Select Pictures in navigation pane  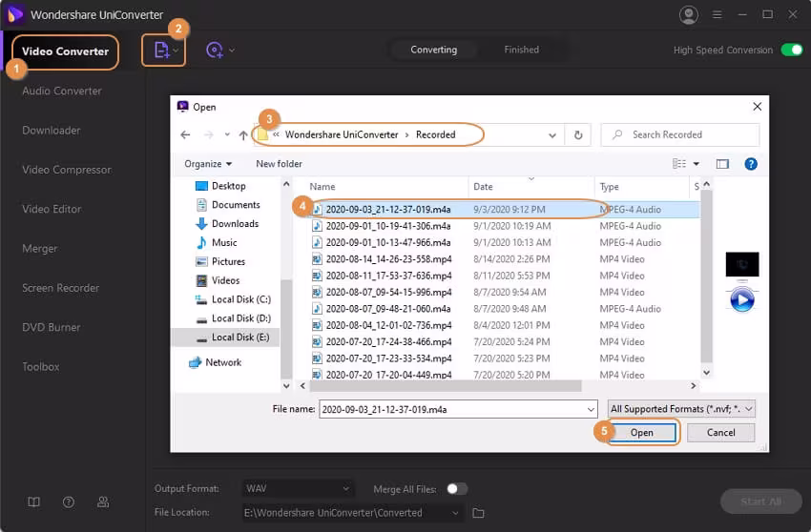pos(220,261)
